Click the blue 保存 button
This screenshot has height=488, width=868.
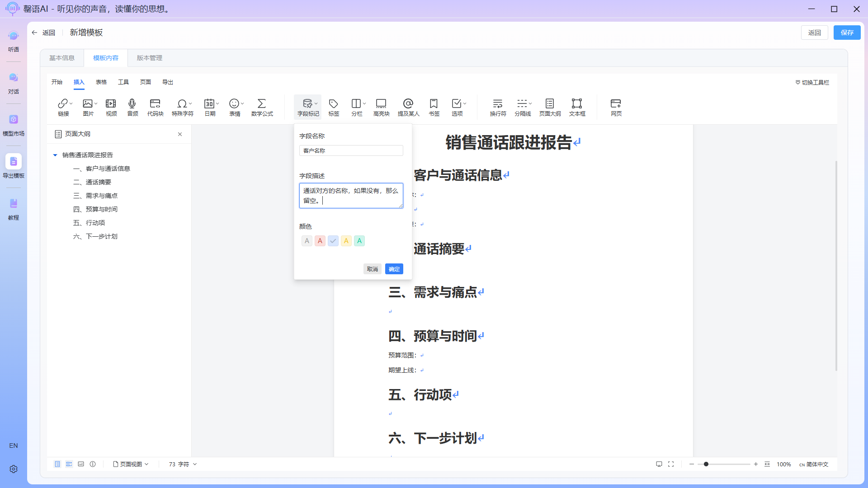tap(847, 33)
